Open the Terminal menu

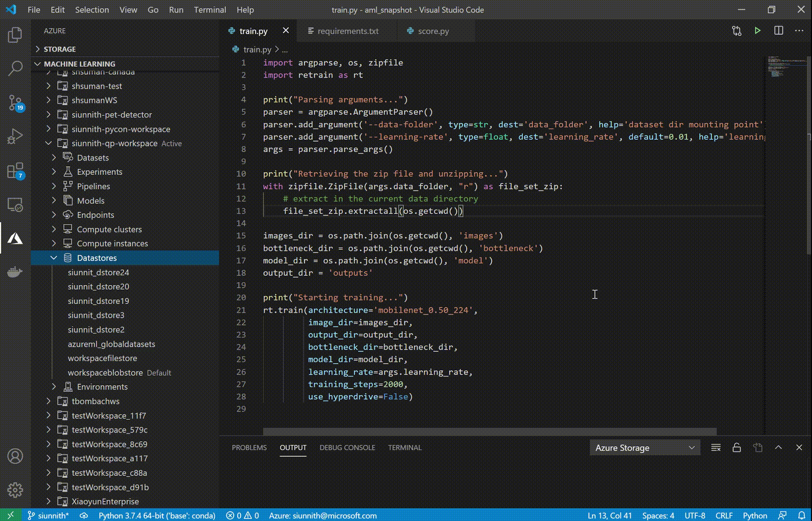[210, 10]
